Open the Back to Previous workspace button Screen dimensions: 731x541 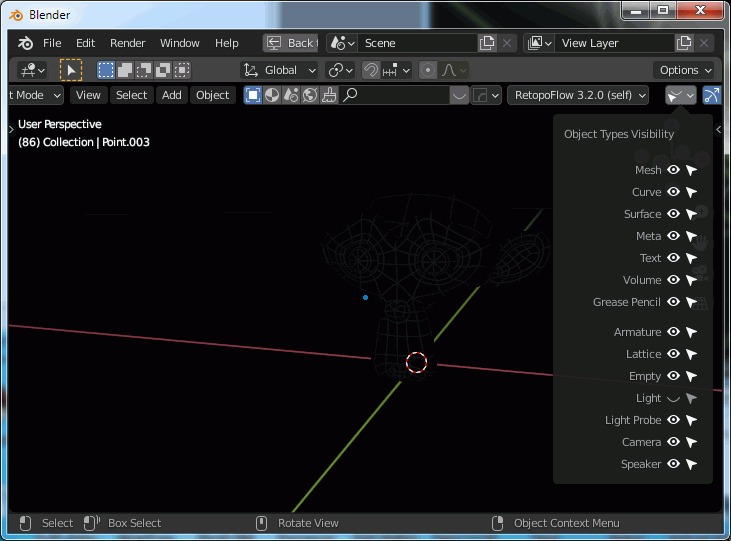[290, 43]
